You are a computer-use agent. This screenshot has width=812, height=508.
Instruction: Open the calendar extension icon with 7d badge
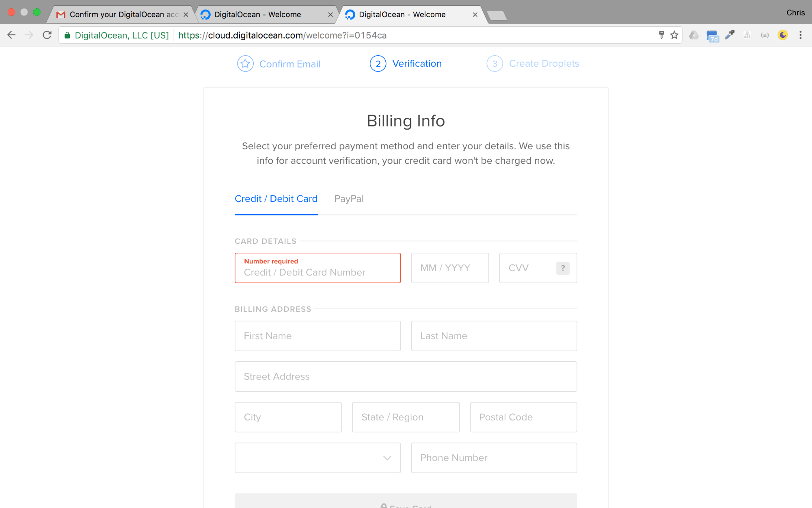(712, 36)
